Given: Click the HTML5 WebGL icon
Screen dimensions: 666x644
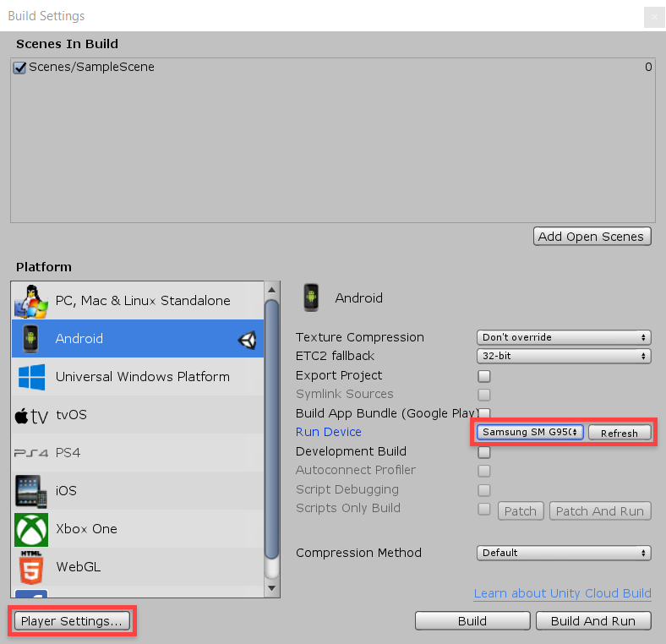Looking at the screenshot, I should coord(31,568).
